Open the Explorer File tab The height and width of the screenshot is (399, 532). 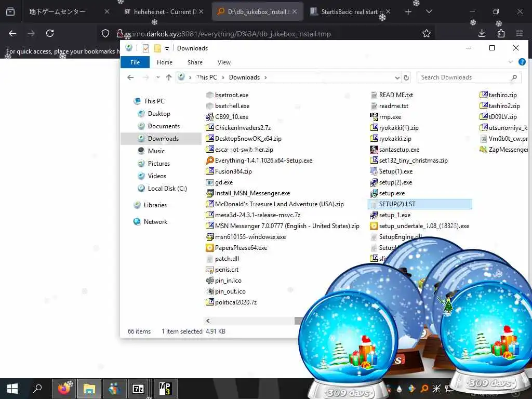tap(135, 62)
